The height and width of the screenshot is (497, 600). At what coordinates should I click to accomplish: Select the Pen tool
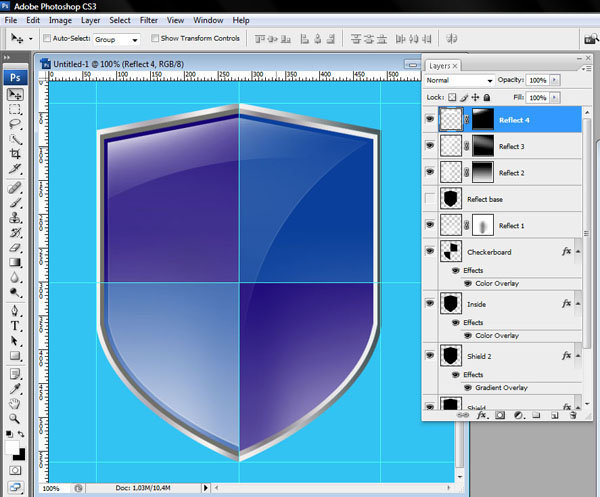[15, 311]
